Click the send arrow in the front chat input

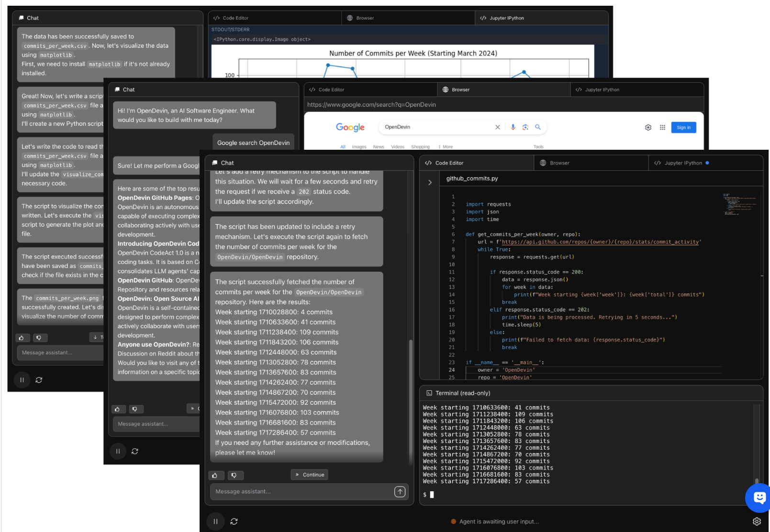pyautogui.click(x=400, y=492)
